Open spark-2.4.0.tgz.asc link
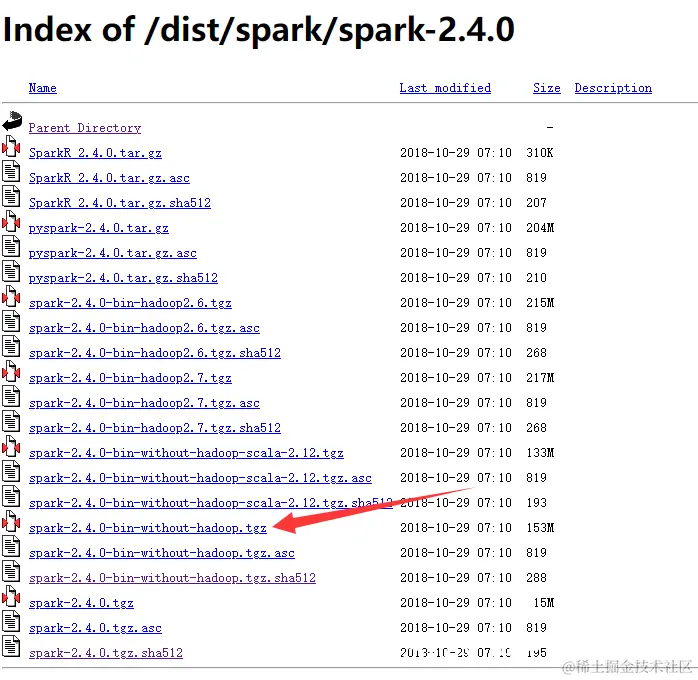 click(95, 627)
